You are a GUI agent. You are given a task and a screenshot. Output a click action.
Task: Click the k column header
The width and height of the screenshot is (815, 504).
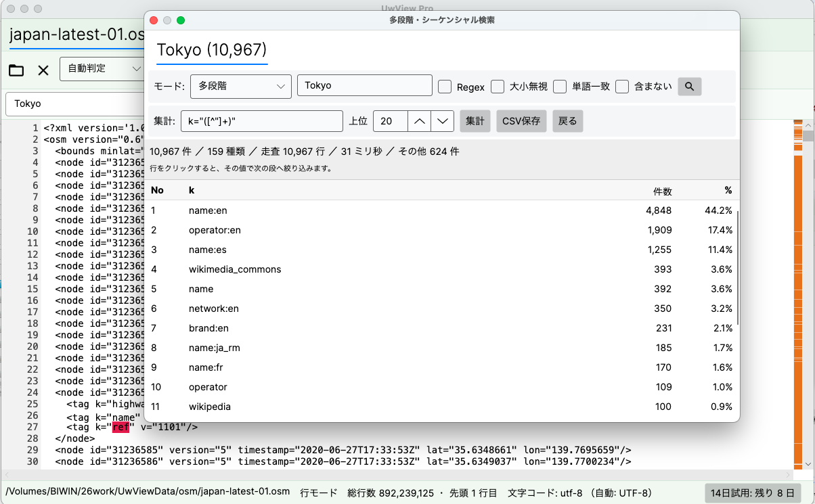coord(192,190)
